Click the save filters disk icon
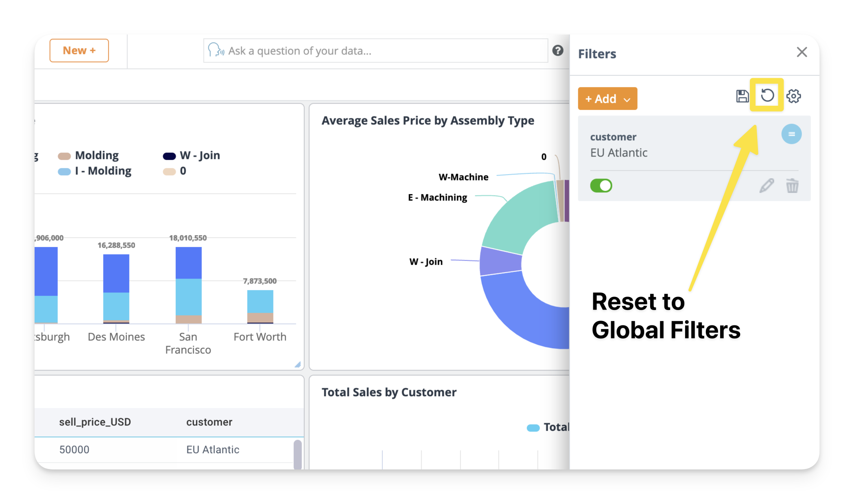854x504 pixels. 742,96
